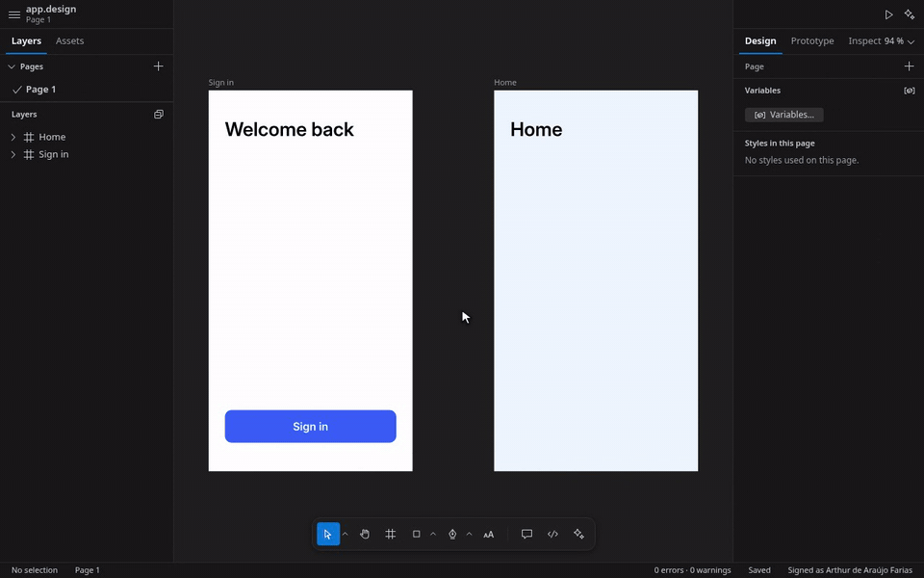Open pen tool options chevron
The width and height of the screenshot is (924, 578).
(x=469, y=535)
